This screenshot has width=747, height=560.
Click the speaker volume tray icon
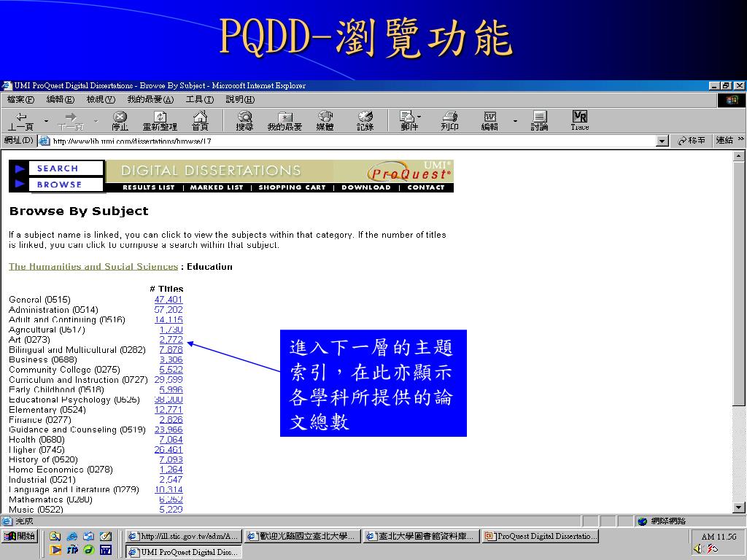pos(698,549)
